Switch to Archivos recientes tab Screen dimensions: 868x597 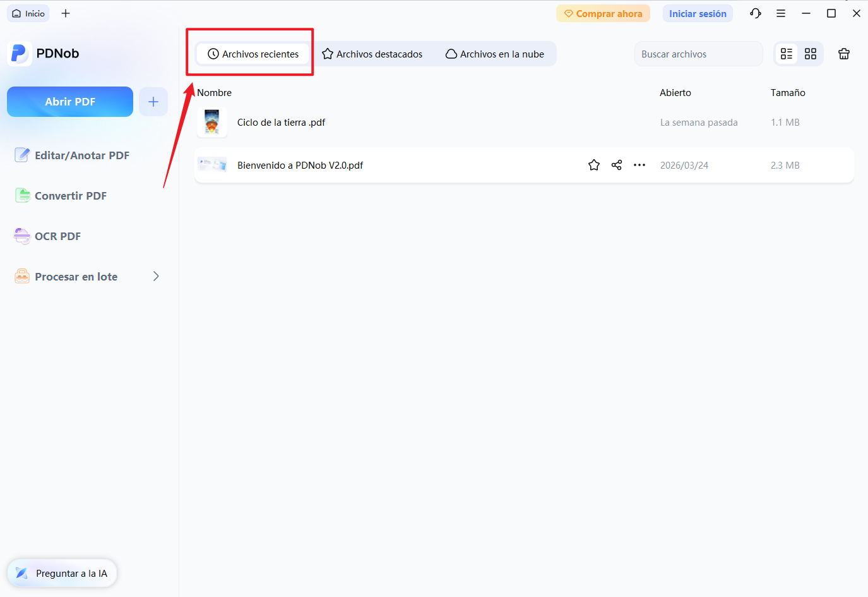pyautogui.click(x=253, y=54)
